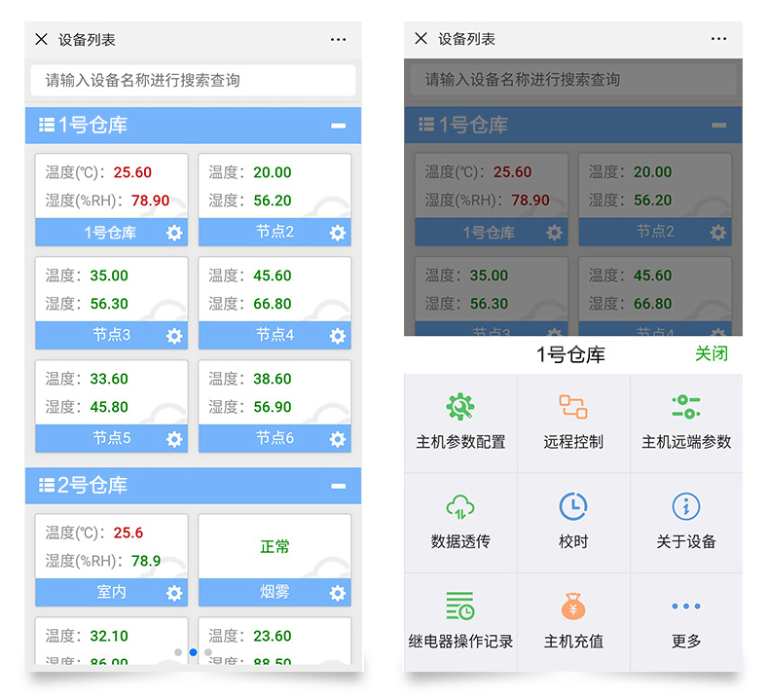Close left screen with X icon
The width and height of the screenshot is (769, 700).
click(41, 39)
